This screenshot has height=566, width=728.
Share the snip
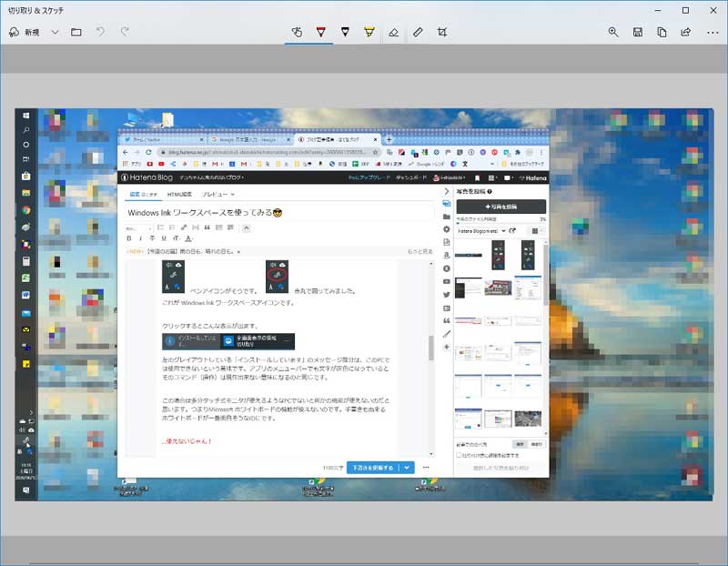[x=686, y=32]
